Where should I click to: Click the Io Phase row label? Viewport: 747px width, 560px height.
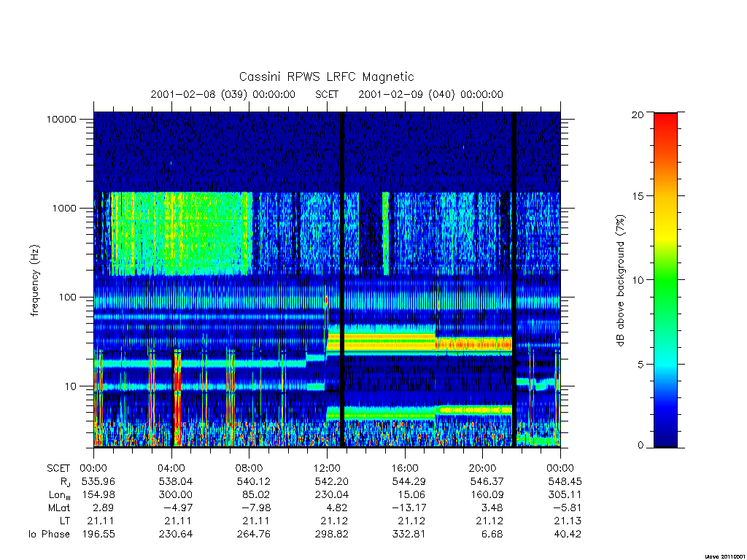click(49, 534)
